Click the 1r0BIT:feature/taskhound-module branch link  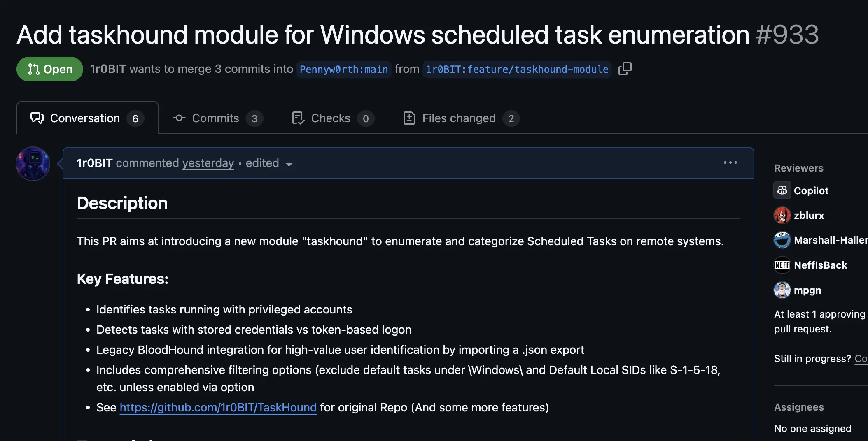pyautogui.click(x=517, y=69)
